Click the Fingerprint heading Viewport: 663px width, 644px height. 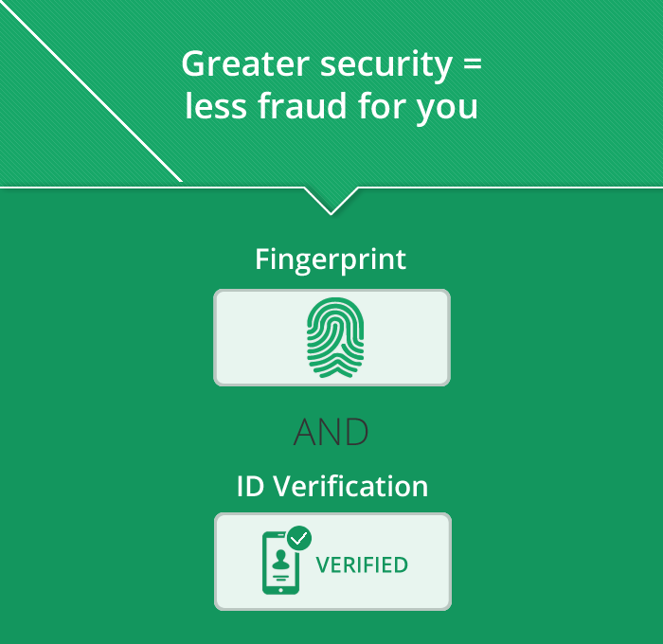click(331, 259)
